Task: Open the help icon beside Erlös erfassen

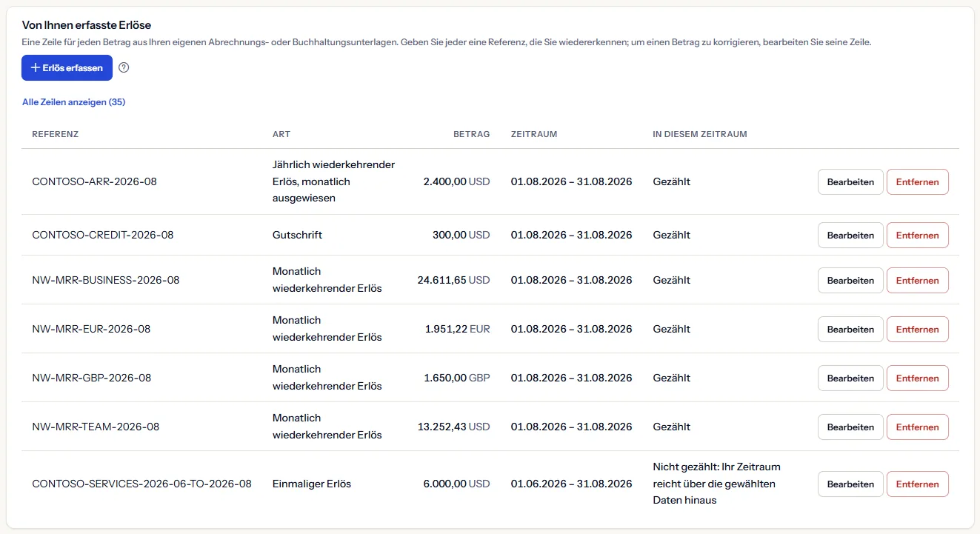Action: pyautogui.click(x=124, y=67)
